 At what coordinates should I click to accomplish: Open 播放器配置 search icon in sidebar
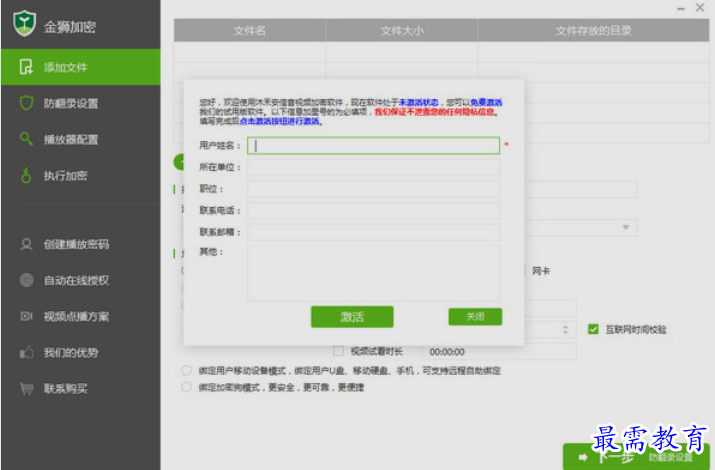tap(27, 139)
